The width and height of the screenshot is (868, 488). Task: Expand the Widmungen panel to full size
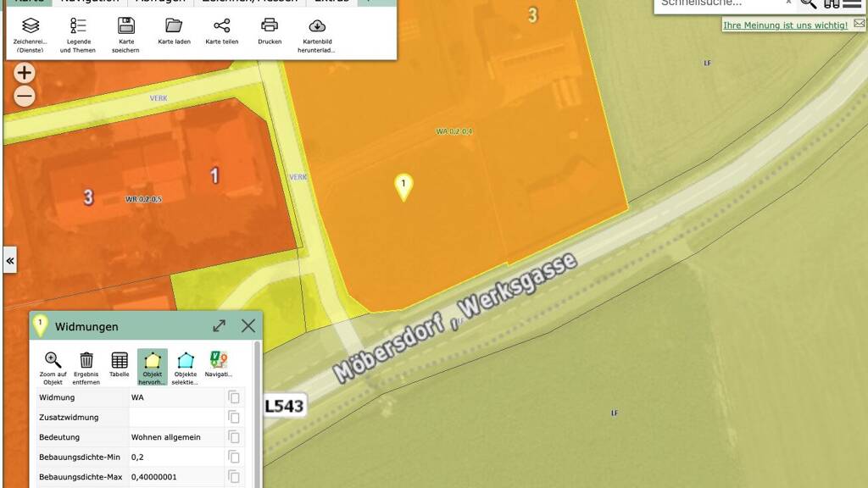click(x=219, y=326)
